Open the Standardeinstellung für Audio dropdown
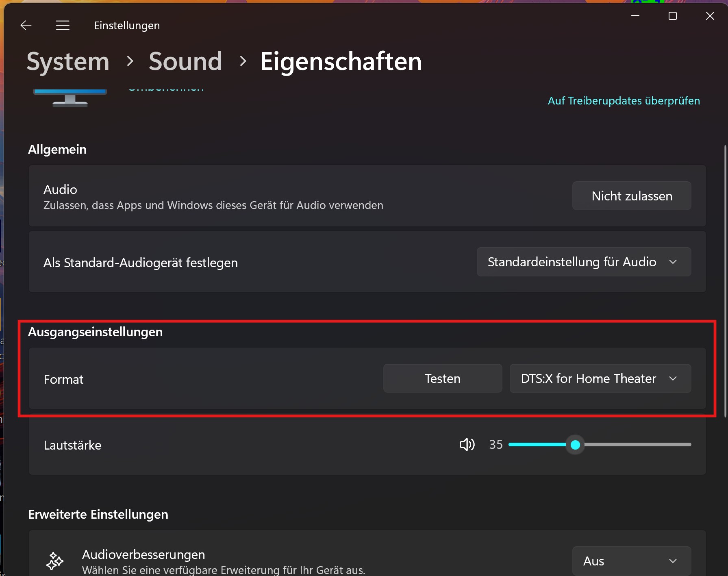The height and width of the screenshot is (576, 728). [x=583, y=262]
